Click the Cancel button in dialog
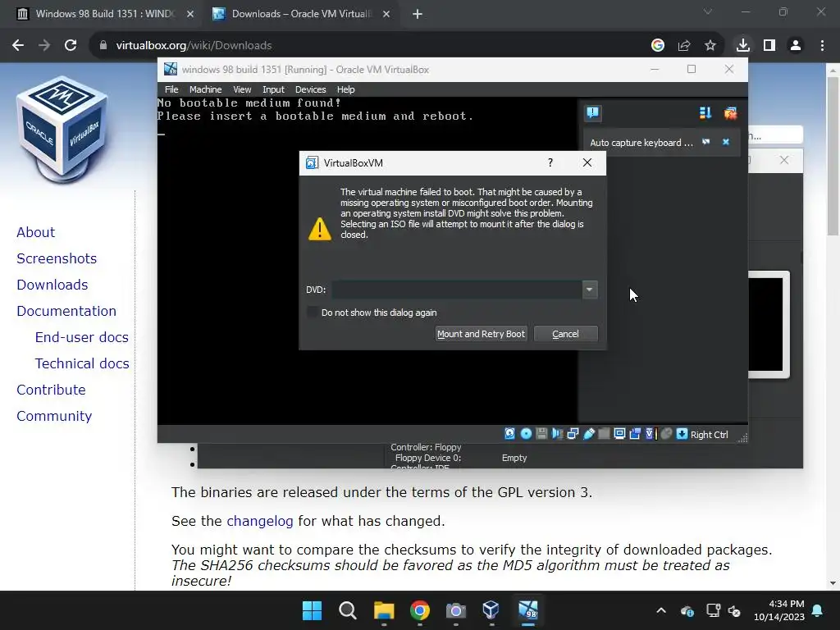 (565, 334)
